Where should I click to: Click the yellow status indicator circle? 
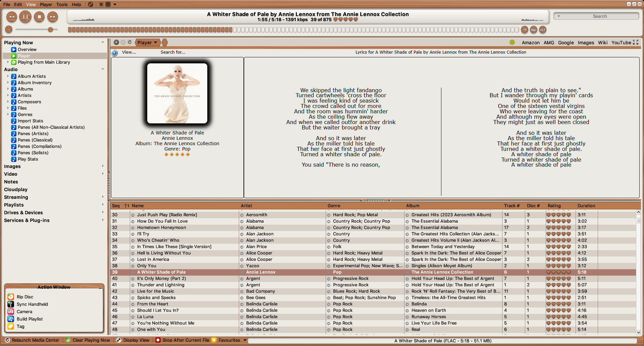click(512, 42)
